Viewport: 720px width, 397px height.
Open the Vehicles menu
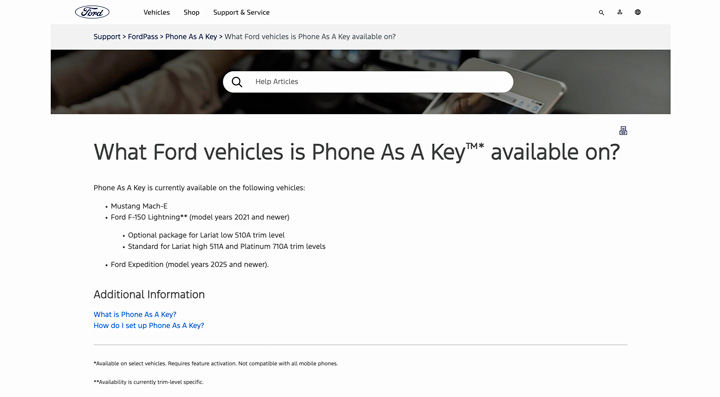[157, 12]
